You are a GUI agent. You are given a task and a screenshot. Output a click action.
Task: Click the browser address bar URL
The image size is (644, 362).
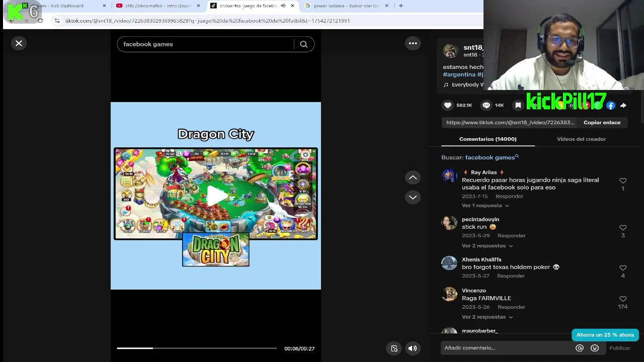tap(207, 21)
